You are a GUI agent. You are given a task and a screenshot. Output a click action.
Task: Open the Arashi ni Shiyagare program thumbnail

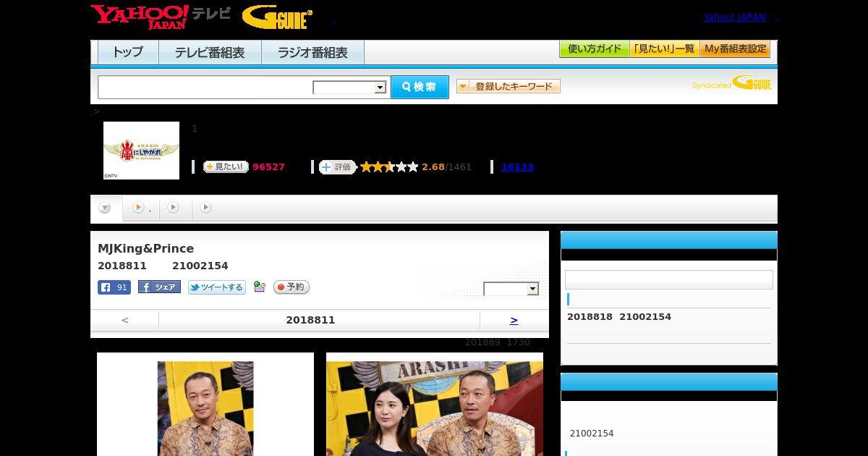(141, 151)
